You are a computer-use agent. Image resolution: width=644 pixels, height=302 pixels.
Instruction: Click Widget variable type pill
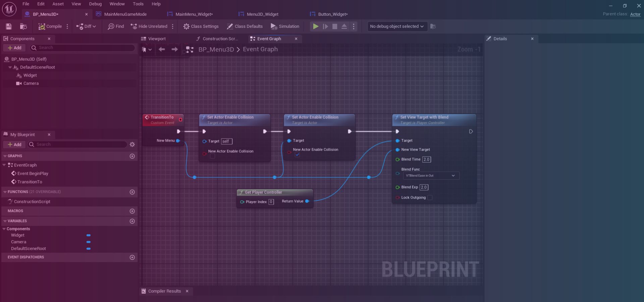click(89, 235)
